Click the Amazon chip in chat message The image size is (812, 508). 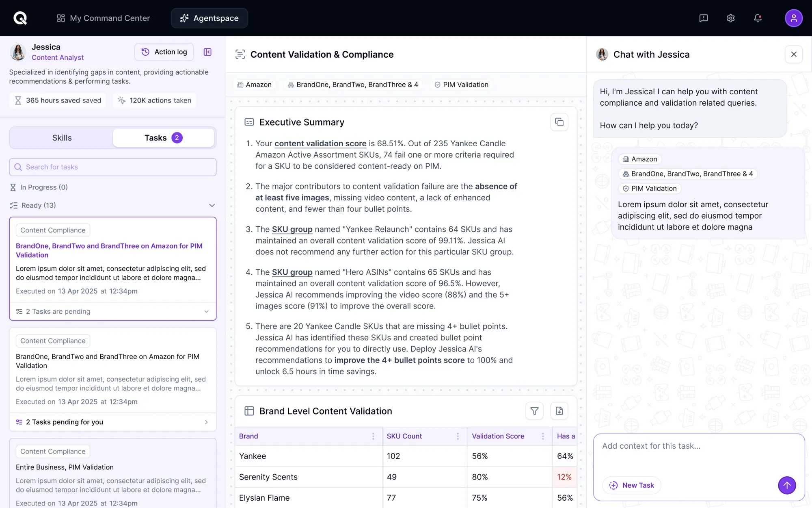tap(640, 159)
